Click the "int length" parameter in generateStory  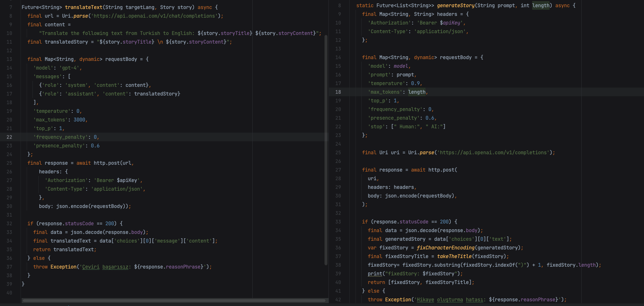[535, 5]
